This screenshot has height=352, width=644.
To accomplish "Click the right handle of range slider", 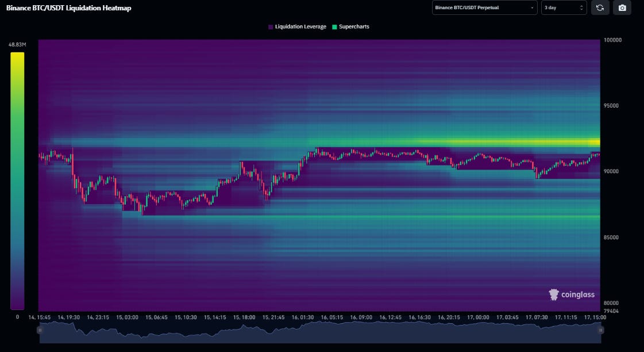I will click(x=600, y=330).
